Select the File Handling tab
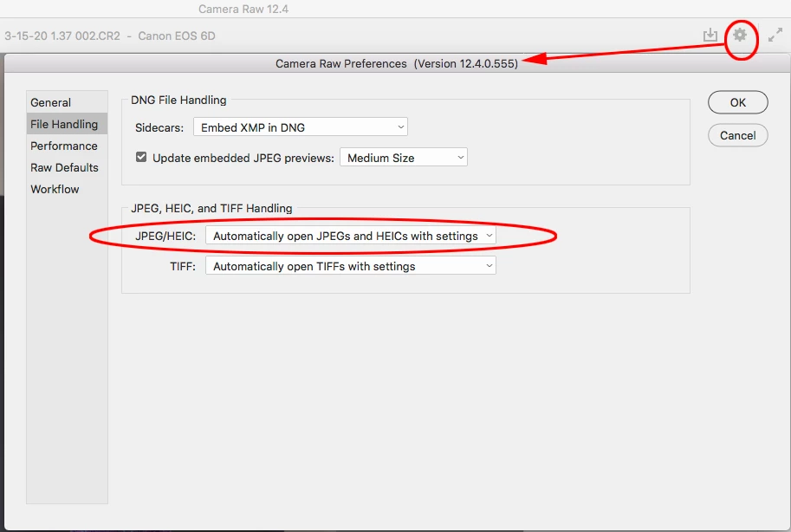The width and height of the screenshot is (791, 532). tap(67, 124)
